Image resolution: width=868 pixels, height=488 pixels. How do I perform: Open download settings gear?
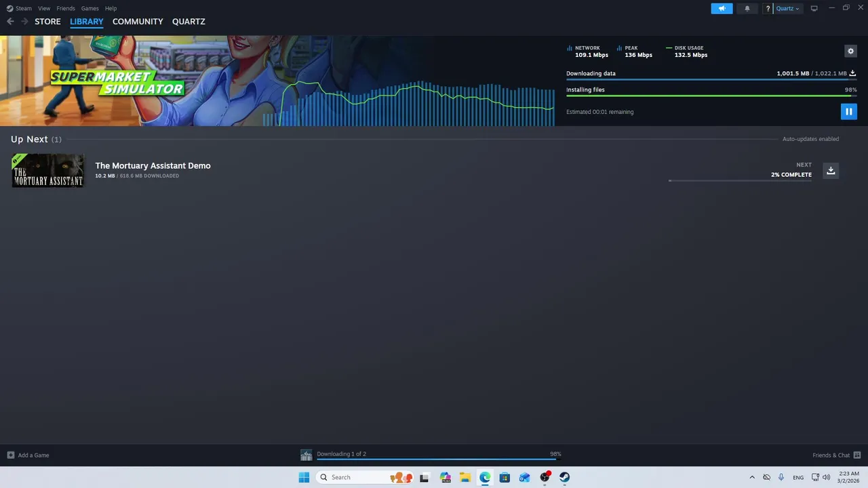(850, 51)
